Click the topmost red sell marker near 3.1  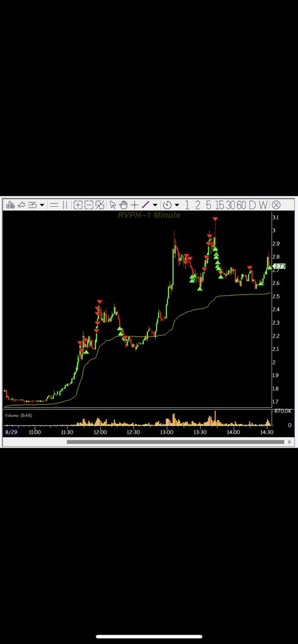click(x=215, y=219)
